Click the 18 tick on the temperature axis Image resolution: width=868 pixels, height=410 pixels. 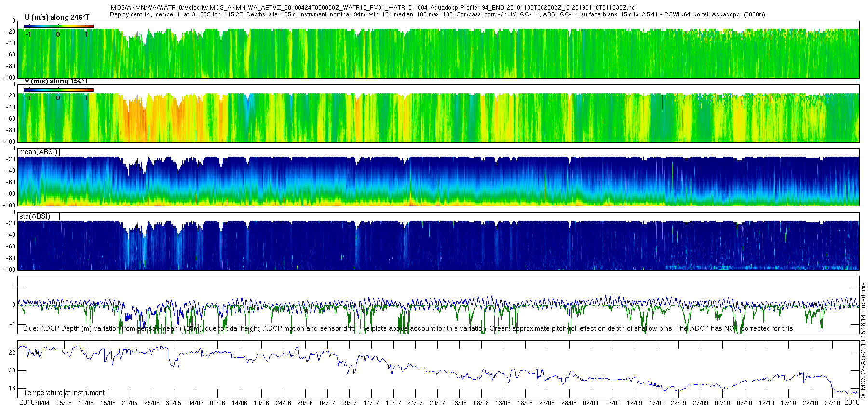(x=12, y=388)
